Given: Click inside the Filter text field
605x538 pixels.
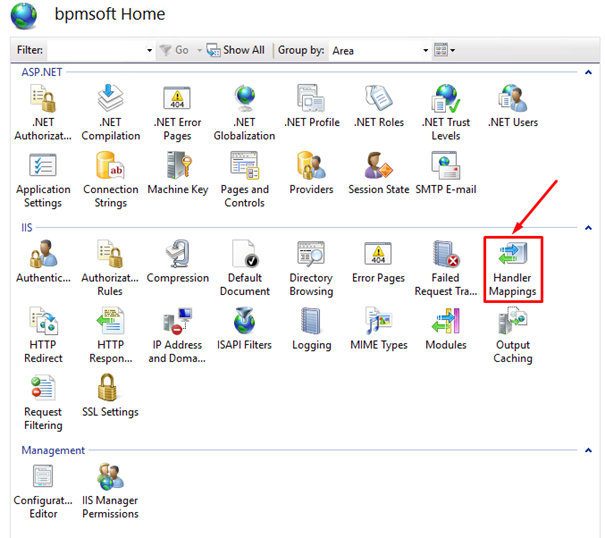Looking at the screenshot, I should pyautogui.click(x=95, y=50).
